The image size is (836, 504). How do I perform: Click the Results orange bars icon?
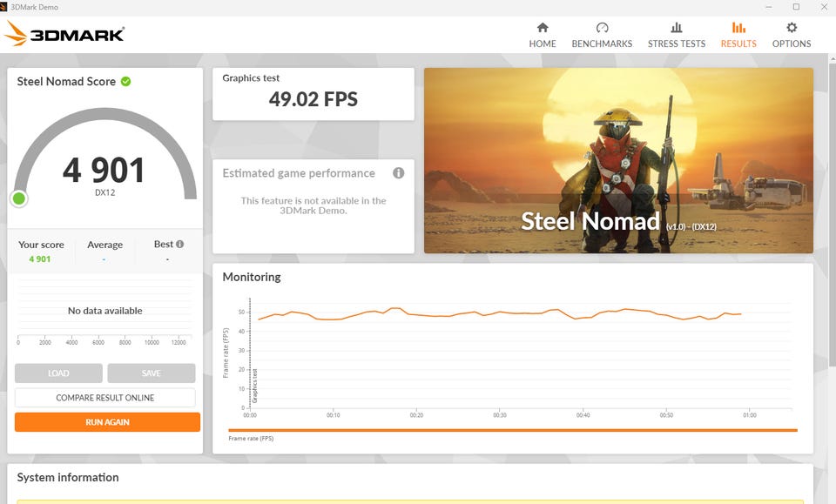[x=738, y=27]
